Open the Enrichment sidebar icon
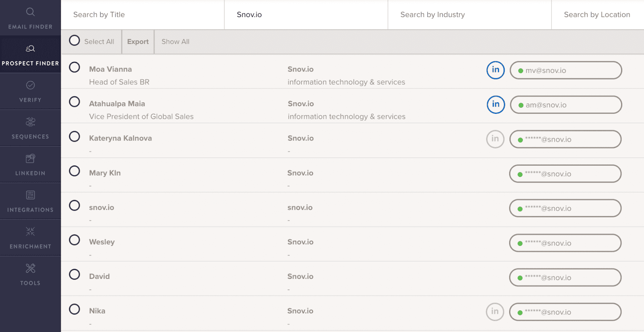644x332 pixels. [x=30, y=232]
